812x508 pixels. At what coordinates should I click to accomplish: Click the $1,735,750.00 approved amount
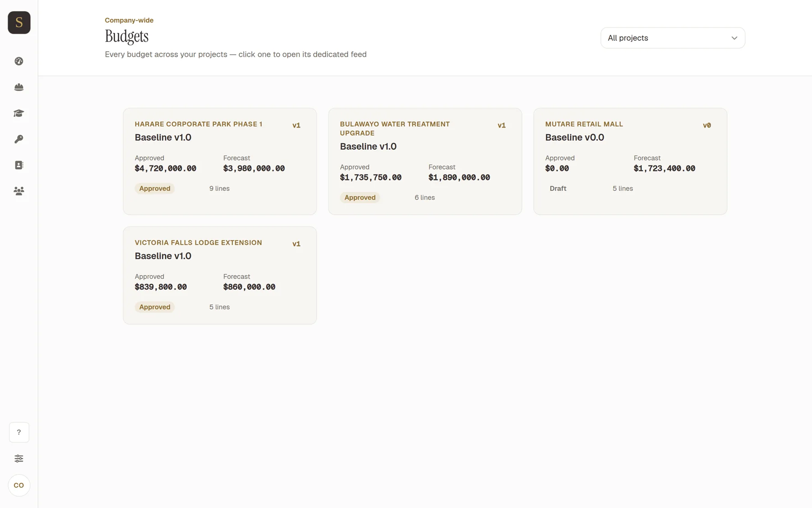(371, 177)
